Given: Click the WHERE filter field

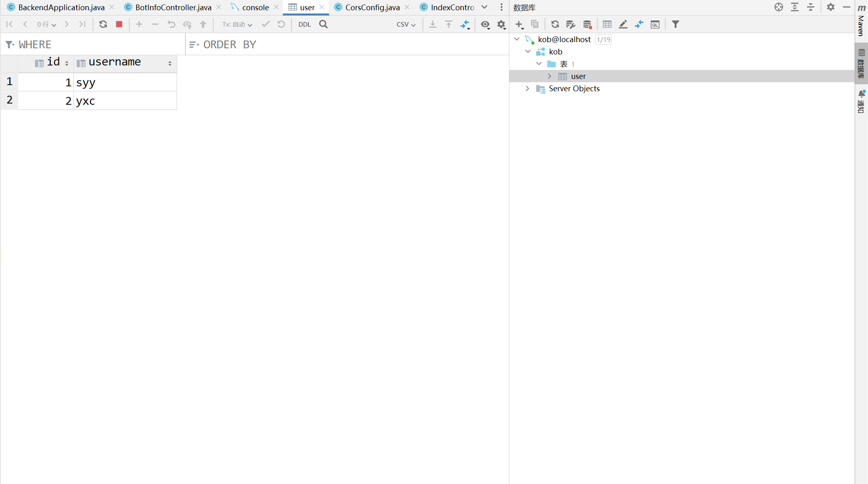Looking at the screenshot, I should tap(93, 44).
